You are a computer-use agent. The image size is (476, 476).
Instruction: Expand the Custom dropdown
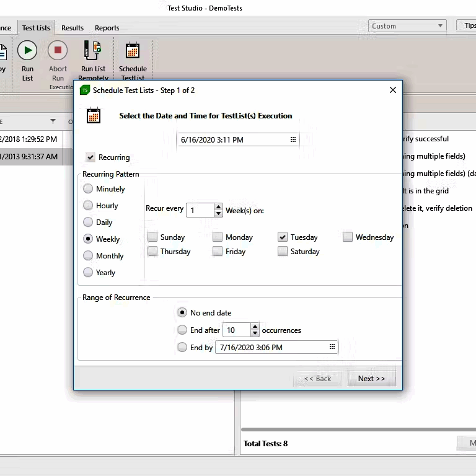coord(441,26)
